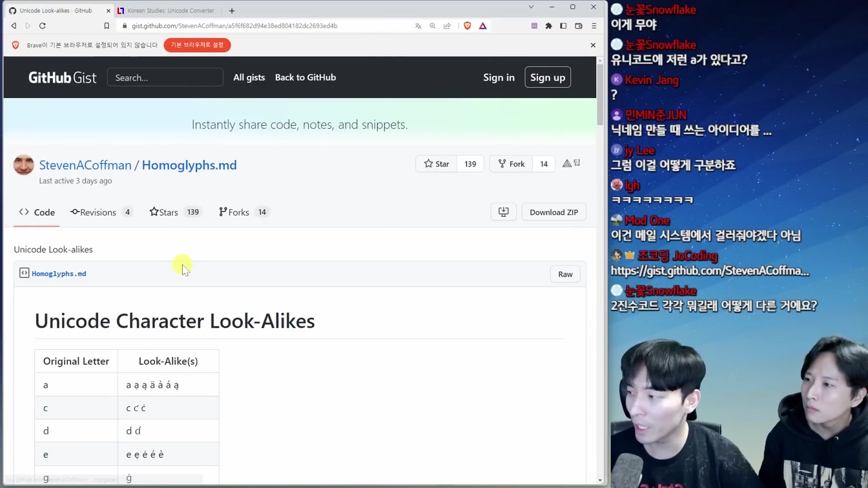
Task: Select the Code tab
Action: [x=37, y=212]
